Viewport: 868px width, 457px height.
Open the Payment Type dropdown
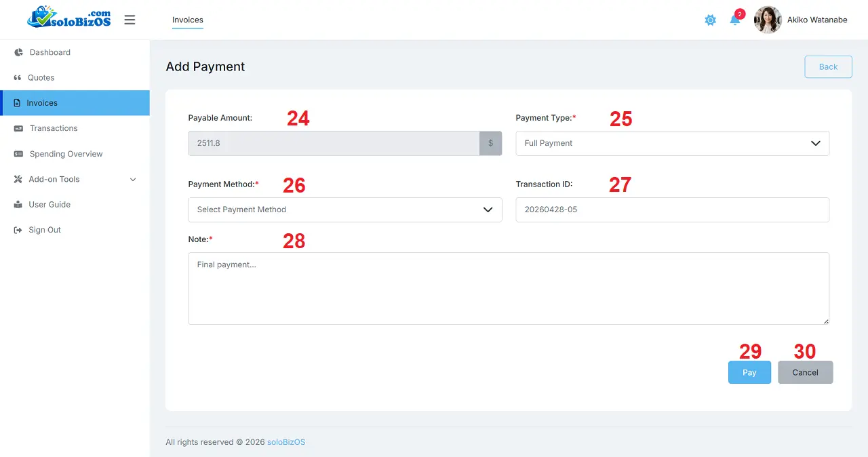pos(672,143)
